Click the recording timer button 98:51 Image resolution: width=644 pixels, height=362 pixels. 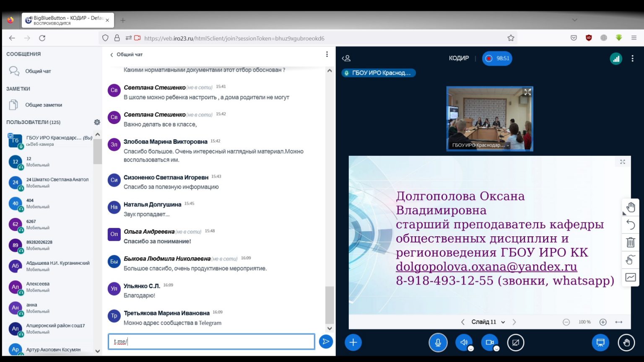pos(497,58)
